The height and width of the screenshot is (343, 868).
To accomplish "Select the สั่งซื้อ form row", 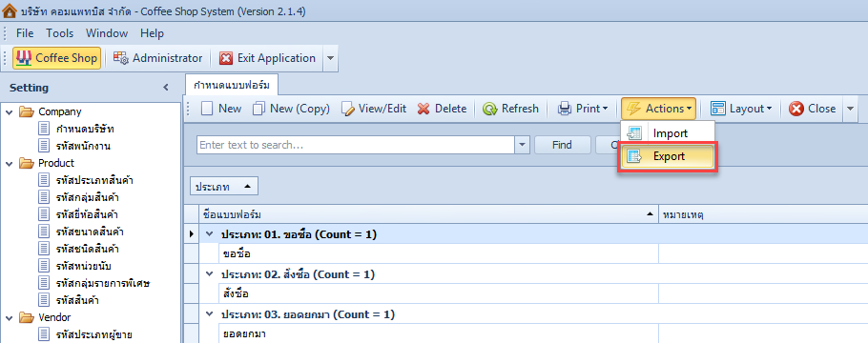I will (439, 293).
